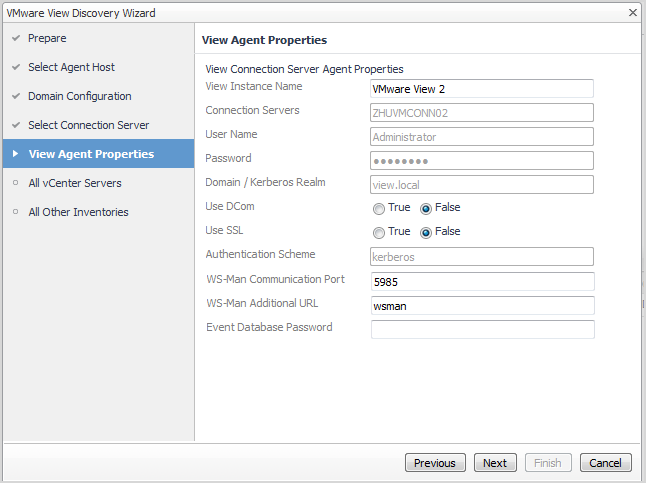Image resolution: width=646 pixels, height=483 pixels.
Task: Click the Previous button
Action: (435, 463)
